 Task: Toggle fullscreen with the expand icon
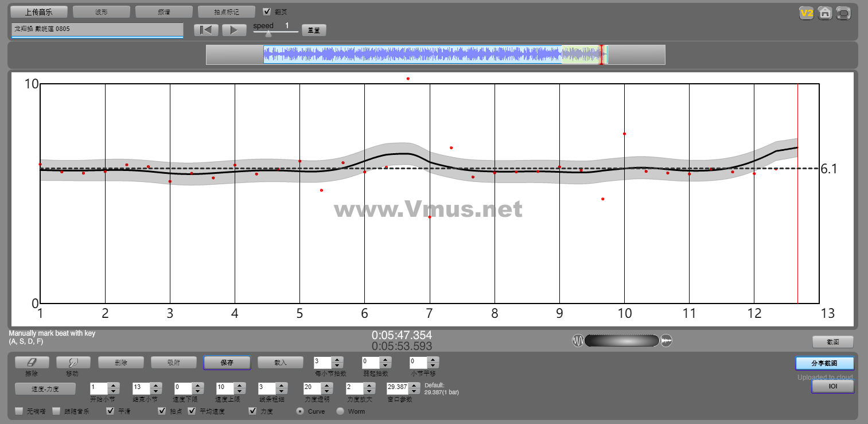pos(843,13)
